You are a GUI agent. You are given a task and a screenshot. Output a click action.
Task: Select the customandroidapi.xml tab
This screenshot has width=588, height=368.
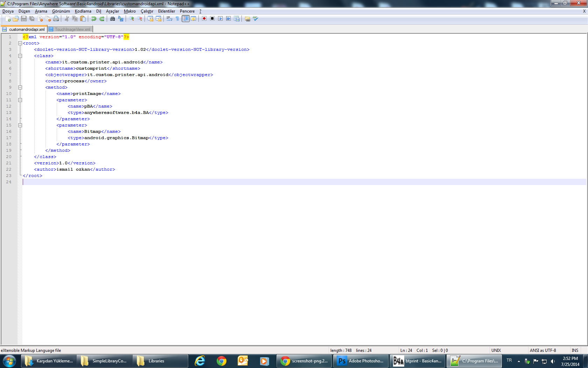click(x=24, y=29)
